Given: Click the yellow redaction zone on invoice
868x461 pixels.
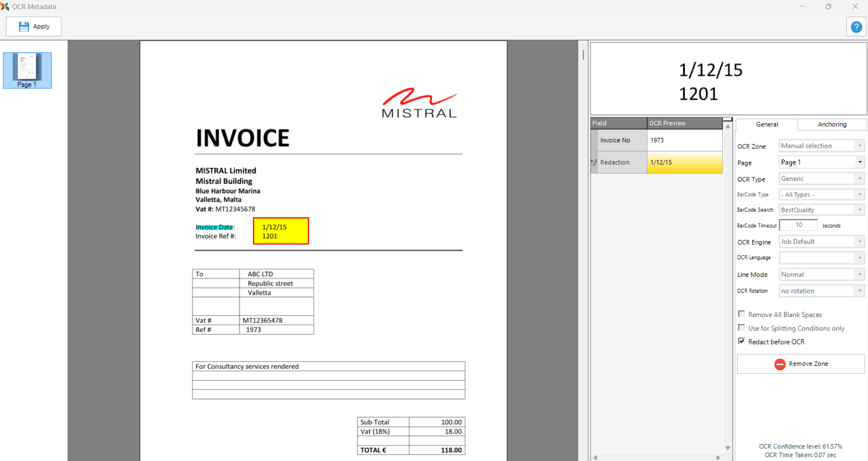Looking at the screenshot, I should (281, 231).
